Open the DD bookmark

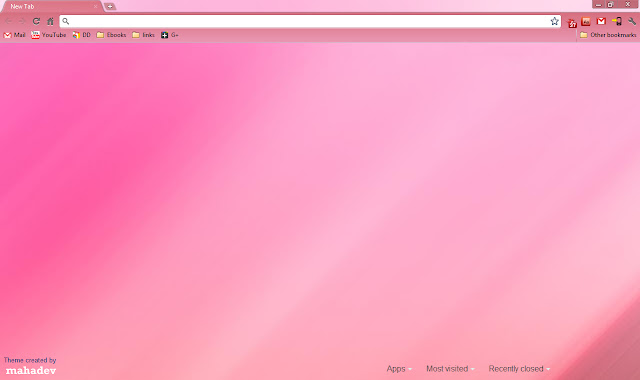coord(82,35)
